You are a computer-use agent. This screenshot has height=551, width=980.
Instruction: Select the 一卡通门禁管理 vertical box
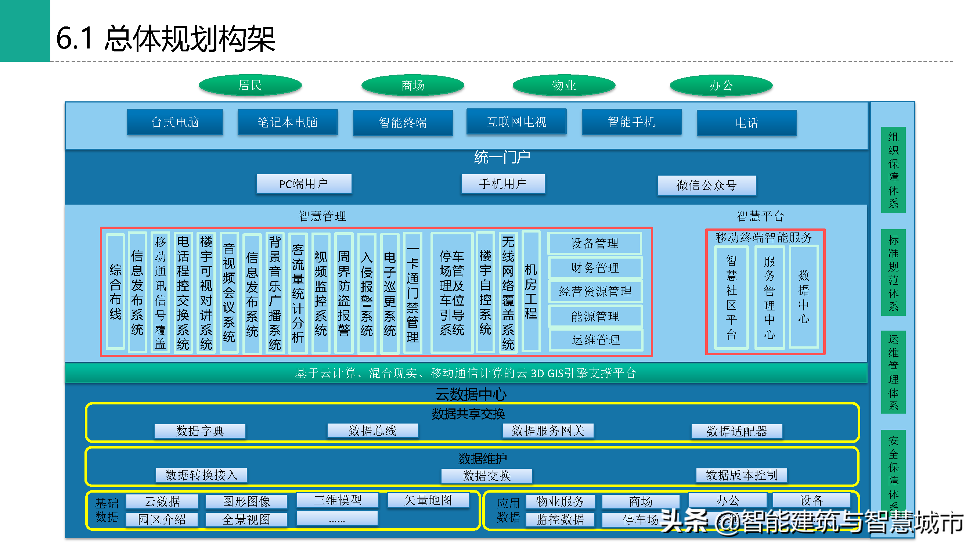(413, 293)
